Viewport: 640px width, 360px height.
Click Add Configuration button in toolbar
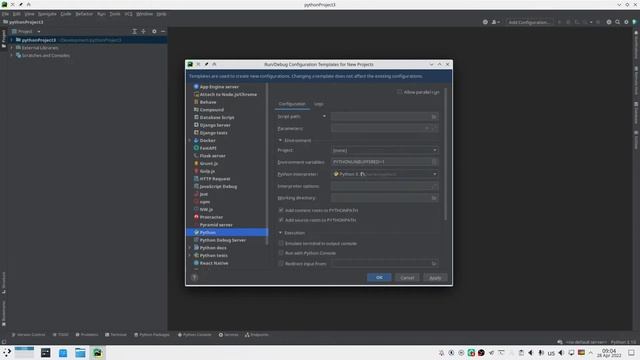pos(529,22)
